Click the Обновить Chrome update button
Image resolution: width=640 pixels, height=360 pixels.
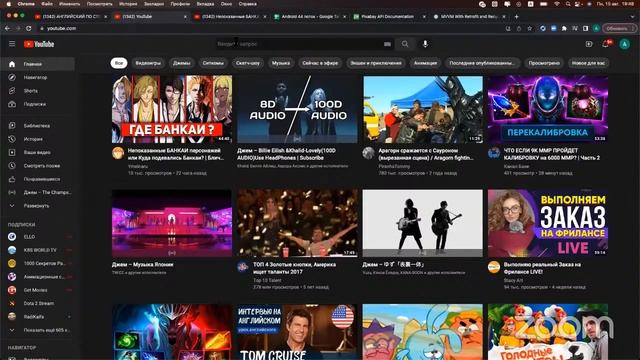pos(619,29)
